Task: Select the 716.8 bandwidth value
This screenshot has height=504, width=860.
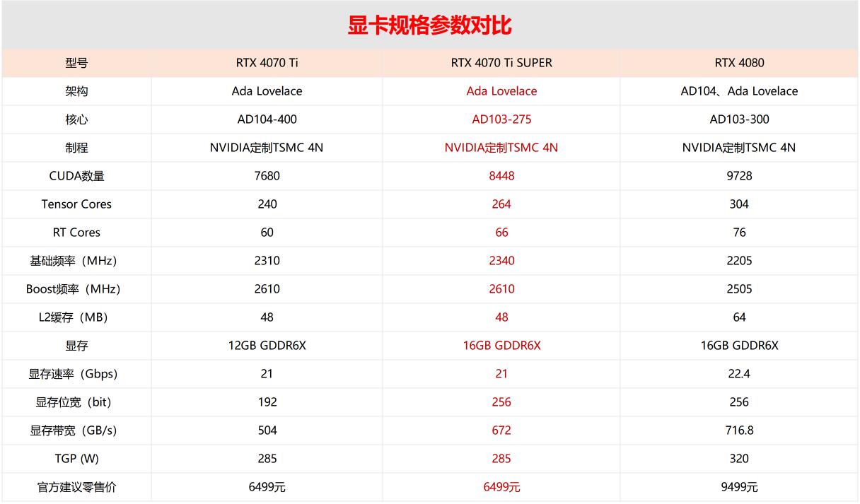Action: [x=739, y=430]
